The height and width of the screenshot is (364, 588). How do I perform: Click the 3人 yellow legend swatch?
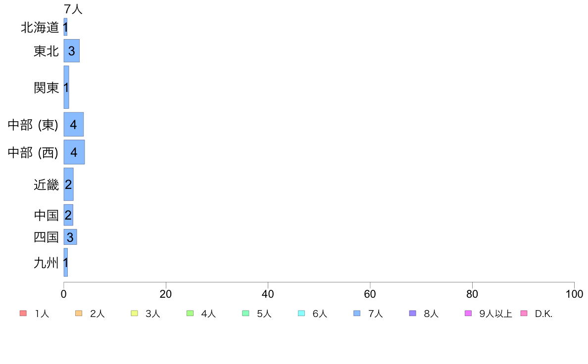[134, 313]
